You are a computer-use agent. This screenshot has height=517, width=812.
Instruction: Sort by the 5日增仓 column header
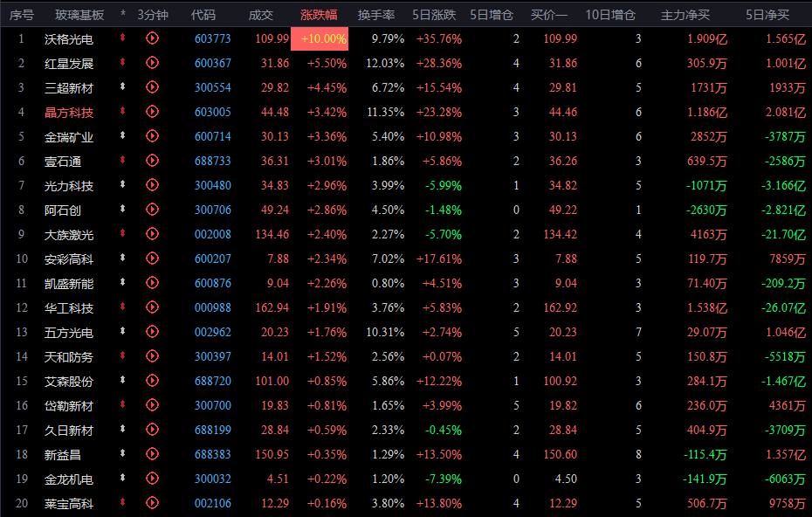492,15
